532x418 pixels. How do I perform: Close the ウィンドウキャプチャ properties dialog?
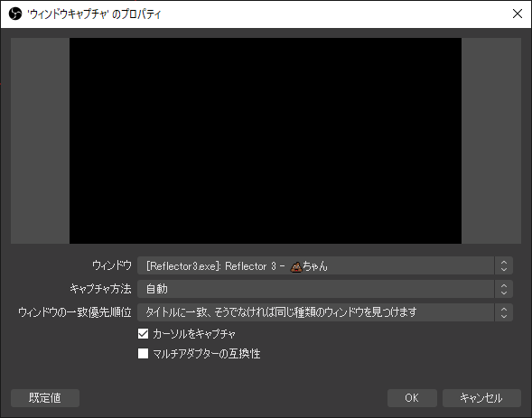pyautogui.click(x=517, y=14)
